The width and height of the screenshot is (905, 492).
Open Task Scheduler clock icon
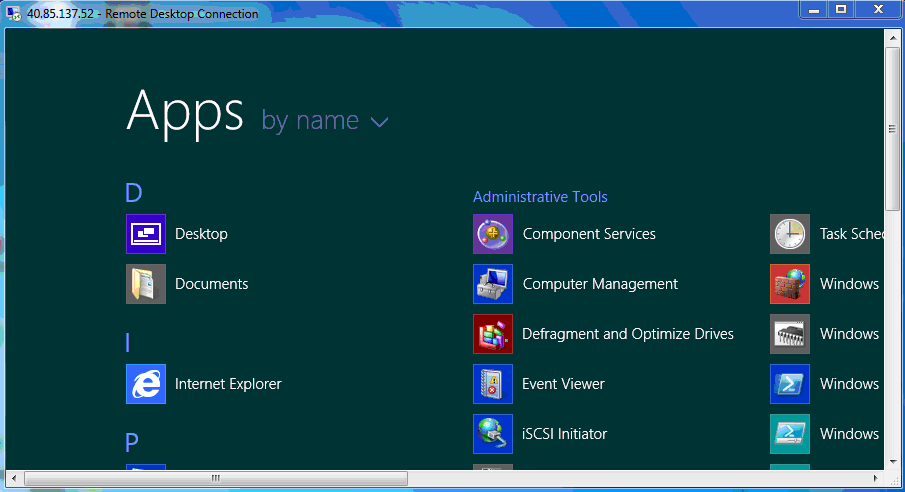click(790, 234)
